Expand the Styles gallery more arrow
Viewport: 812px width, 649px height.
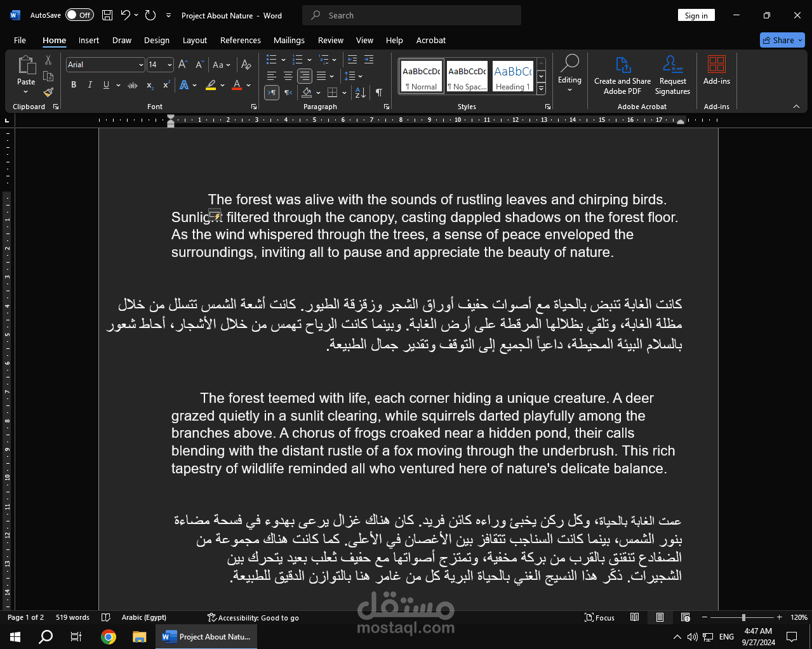coord(541,89)
